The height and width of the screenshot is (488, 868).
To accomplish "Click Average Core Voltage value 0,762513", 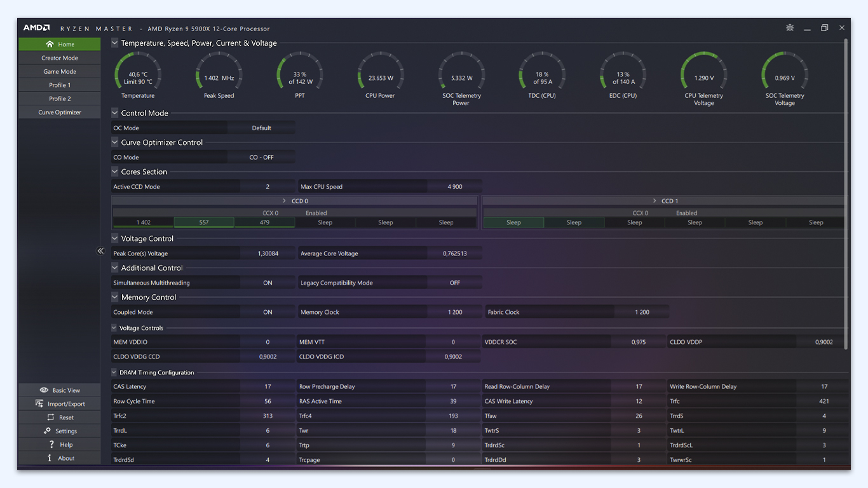I will [455, 254].
